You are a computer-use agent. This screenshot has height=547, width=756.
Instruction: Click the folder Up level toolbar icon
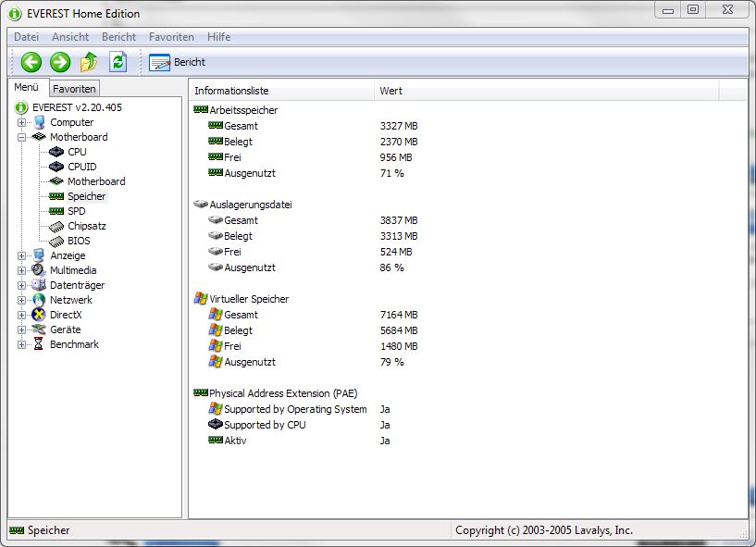click(x=89, y=62)
